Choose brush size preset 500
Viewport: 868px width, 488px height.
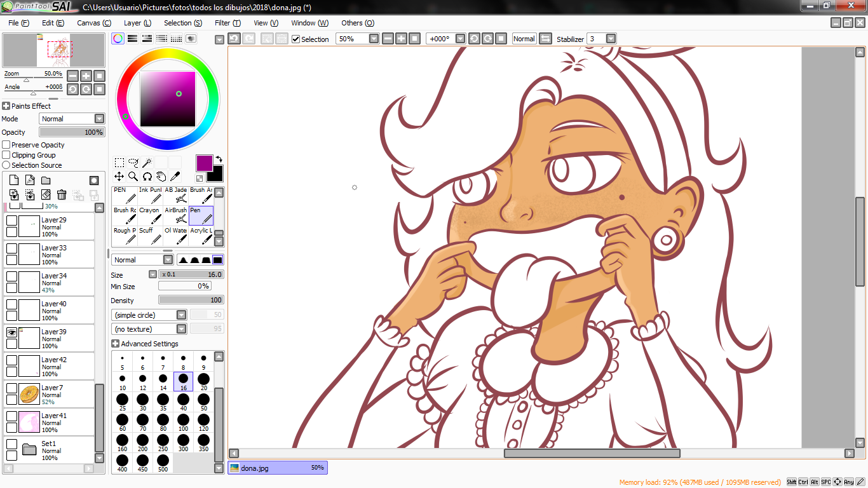[x=163, y=463]
